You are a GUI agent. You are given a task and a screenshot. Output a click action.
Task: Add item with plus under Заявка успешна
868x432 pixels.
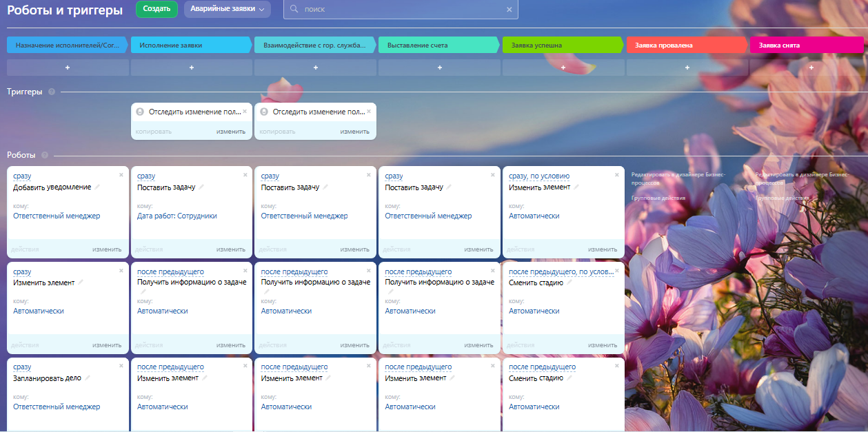pos(563,68)
